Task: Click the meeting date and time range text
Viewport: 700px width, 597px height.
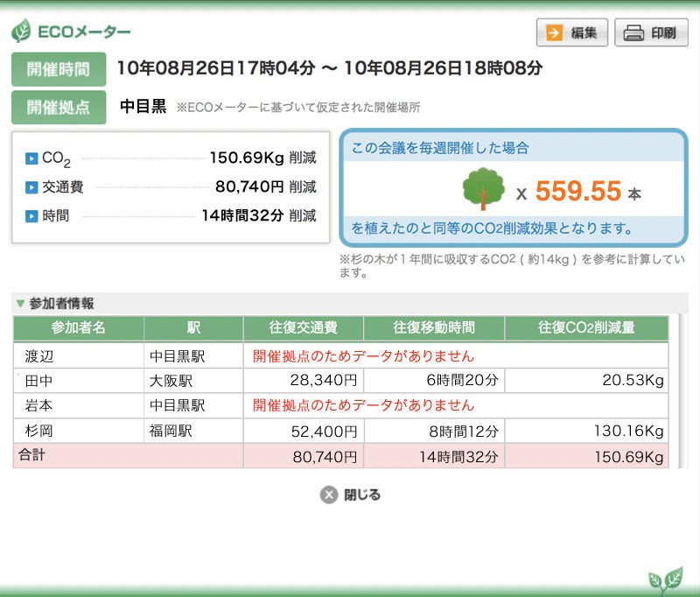Action: coord(330,68)
